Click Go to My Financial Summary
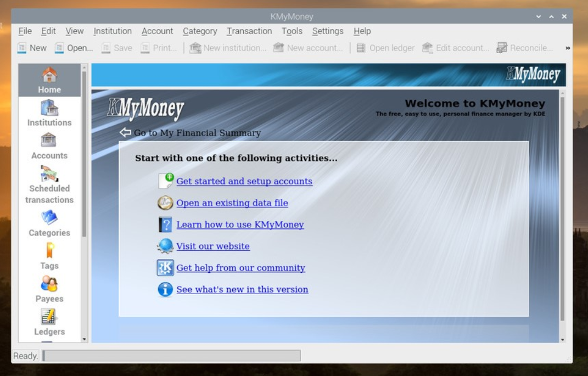This screenshot has width=588, height=376. pyautogui.click(x=197, y=133)
